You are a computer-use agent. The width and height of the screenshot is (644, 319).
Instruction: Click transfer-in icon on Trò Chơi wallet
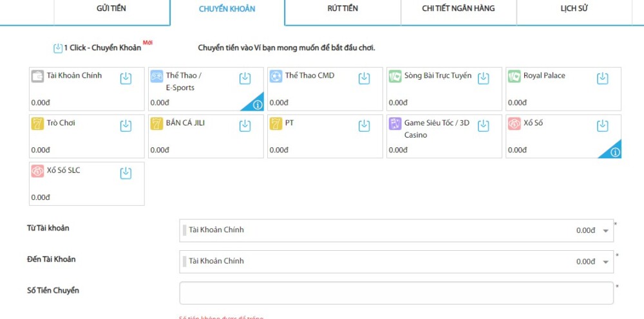coord(126,126)
